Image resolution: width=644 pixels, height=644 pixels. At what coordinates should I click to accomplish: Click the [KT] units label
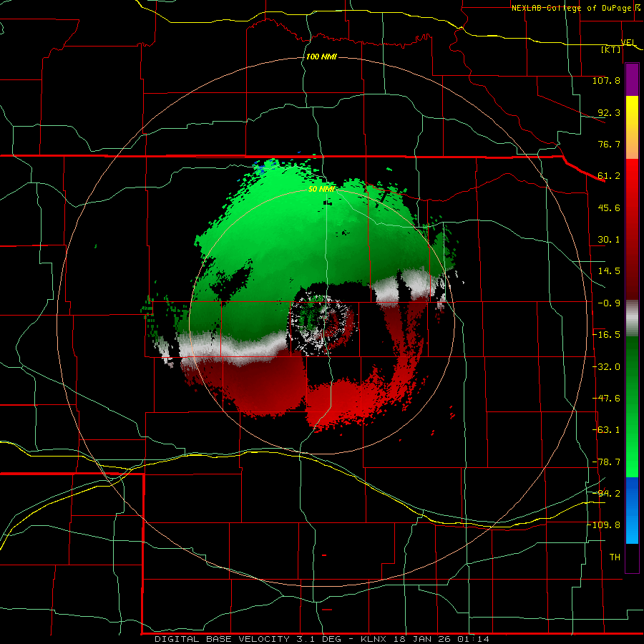click(611, 49)
